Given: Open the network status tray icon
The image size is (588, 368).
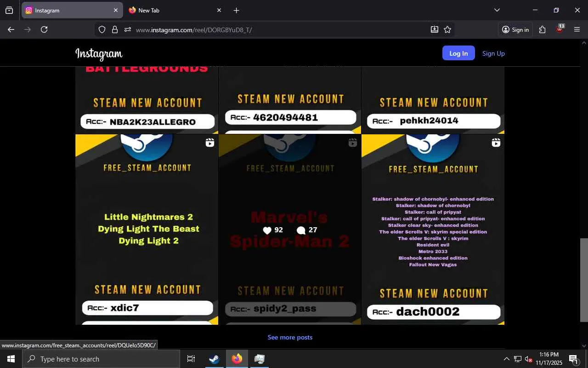Looking at the screenshot, I should coord(518,359).
